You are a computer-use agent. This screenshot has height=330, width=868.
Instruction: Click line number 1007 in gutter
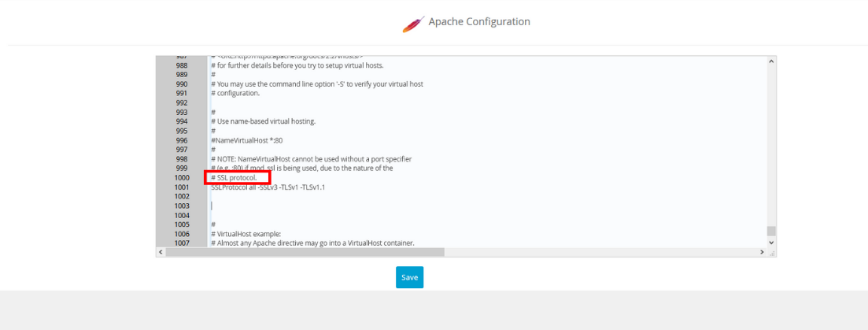click(x=182, y=243)
